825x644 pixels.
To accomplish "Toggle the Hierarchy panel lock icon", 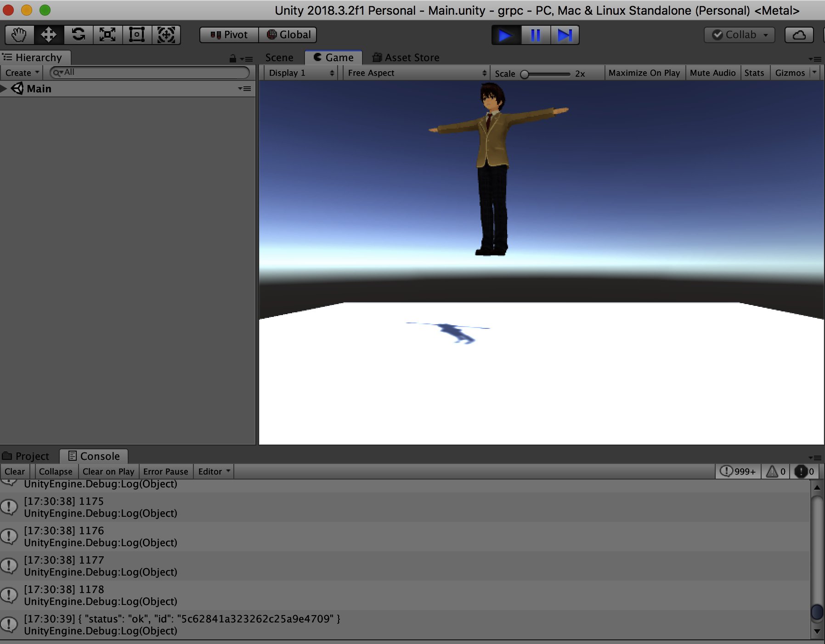I will click(x=233, y=58).
